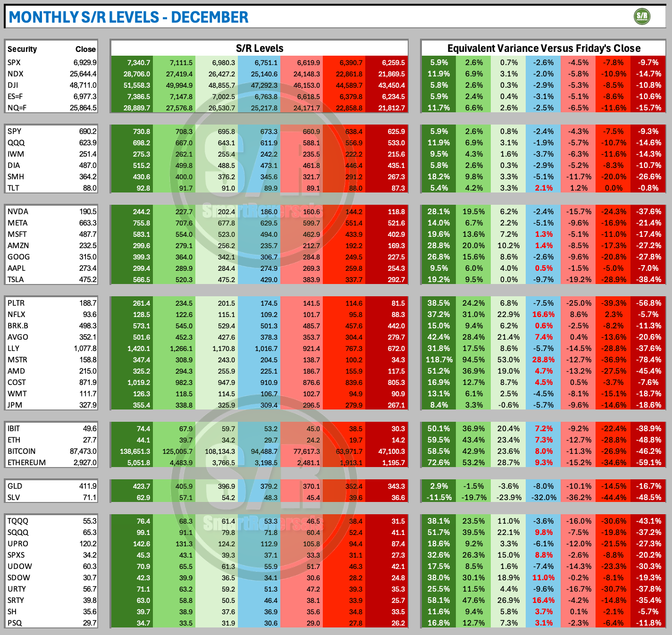The image size is (672, 635).
Task: Click the 'Close' column header
Action: pos(85,49)
